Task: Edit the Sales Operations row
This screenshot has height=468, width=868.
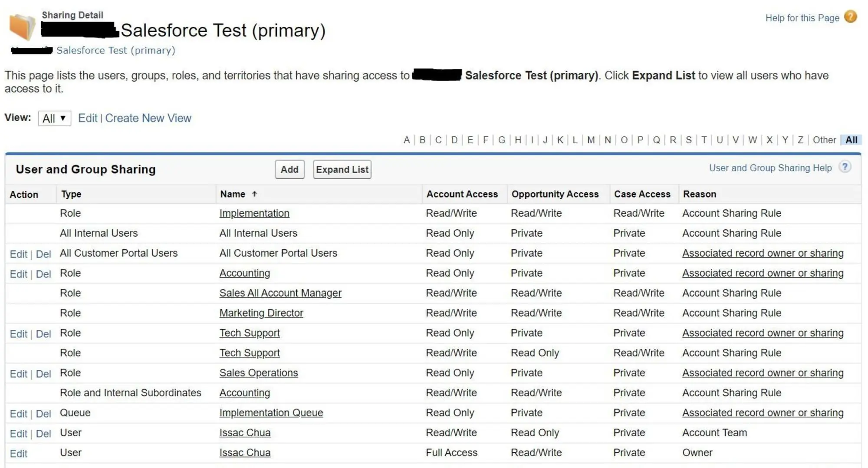Action: tap(19, 374)
